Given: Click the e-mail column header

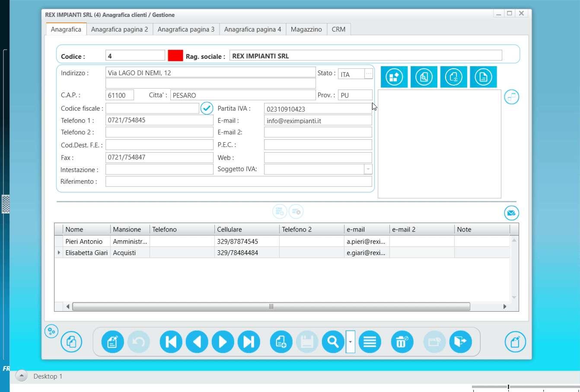Looking at the screenshot, I should tap(367, 229).
